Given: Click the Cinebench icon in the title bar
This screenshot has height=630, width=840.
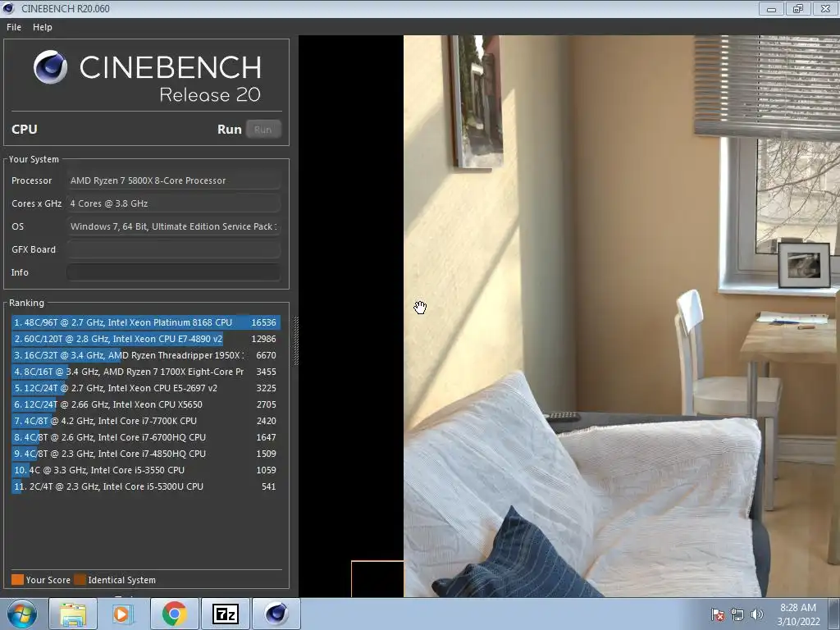Looking at the screenshot, I should (x=8, y=8).
